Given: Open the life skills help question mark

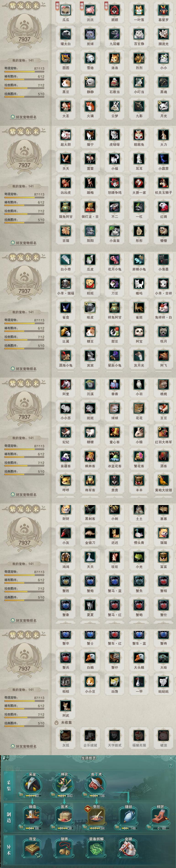Looking at the screenshot, I should pyautogui.click(x=170, y=765).
